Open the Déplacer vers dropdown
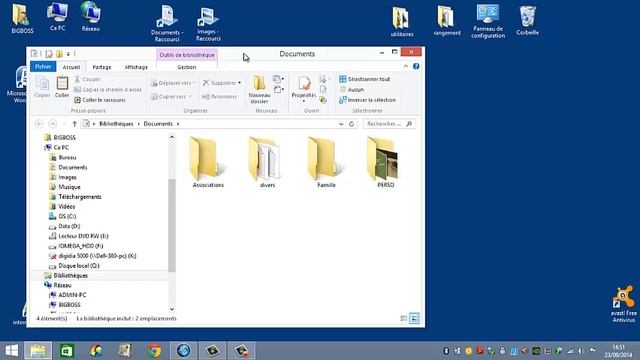 point(173,83)
